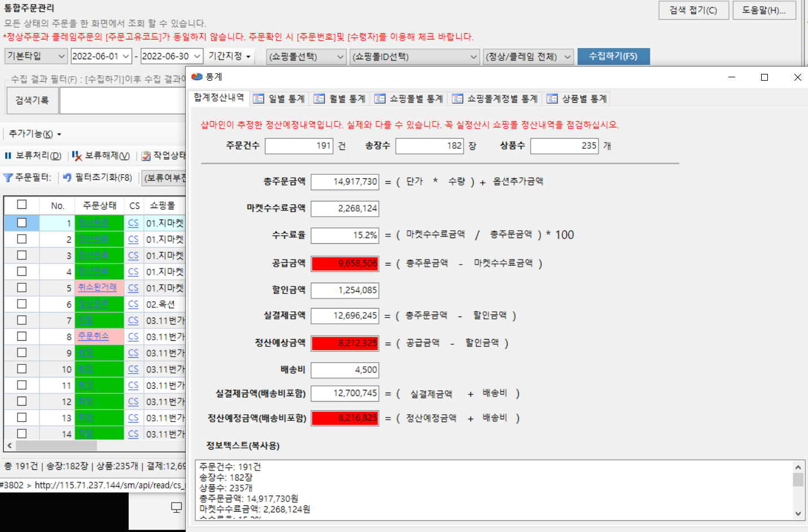Click the 쇼핑몰계정별 통계 tab icon
The height and width of the screenshot is (532, 808).
click(x=457, y=99)
